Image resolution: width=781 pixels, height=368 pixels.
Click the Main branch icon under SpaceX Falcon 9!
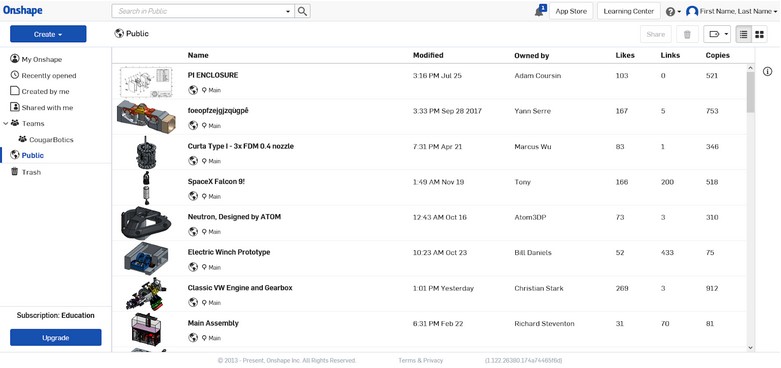(204, 196)
